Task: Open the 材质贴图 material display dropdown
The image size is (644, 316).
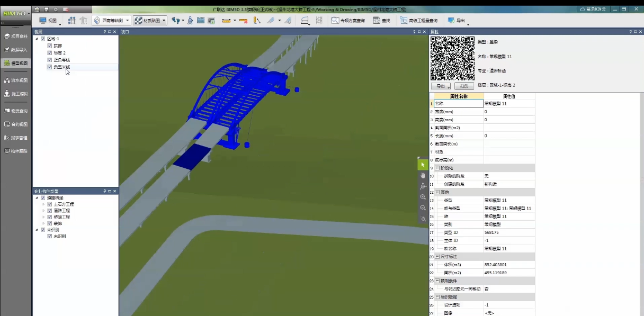Action: click(x=150, y=20)
